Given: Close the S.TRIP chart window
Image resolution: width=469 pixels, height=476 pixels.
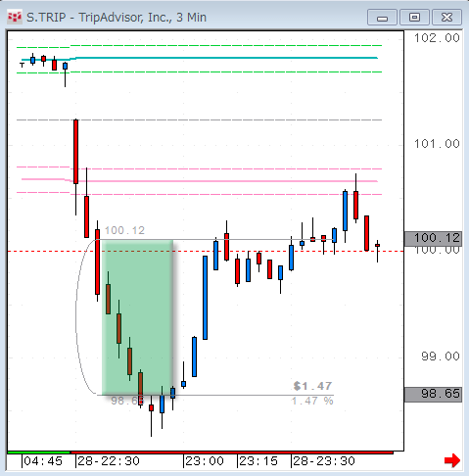Looking at the screenshot, I should (x=446, y=18).
